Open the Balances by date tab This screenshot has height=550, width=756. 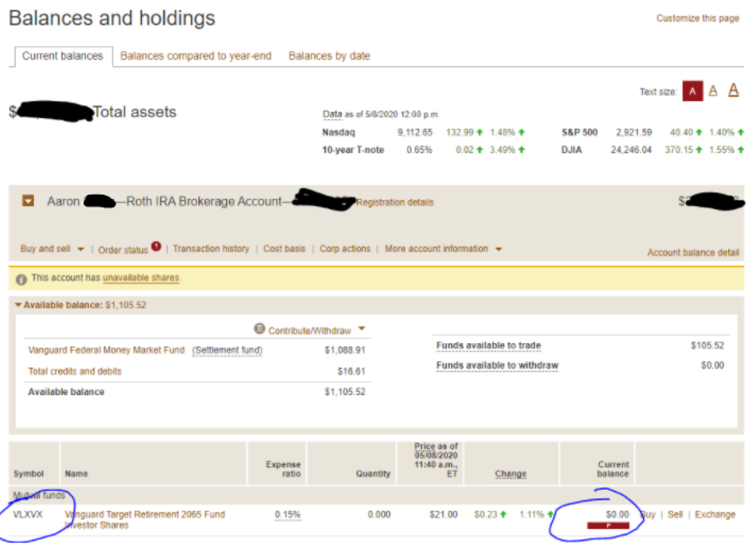click(330, 56)
